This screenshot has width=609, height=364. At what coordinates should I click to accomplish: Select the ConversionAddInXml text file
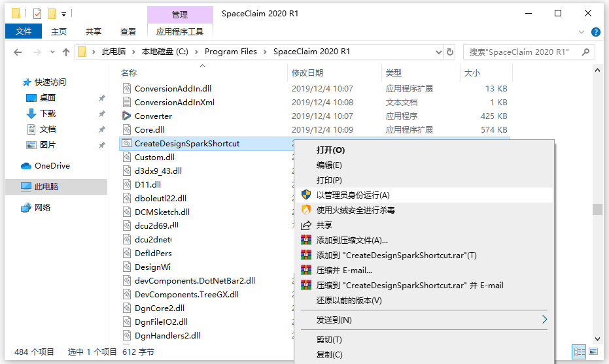[175, 103]
